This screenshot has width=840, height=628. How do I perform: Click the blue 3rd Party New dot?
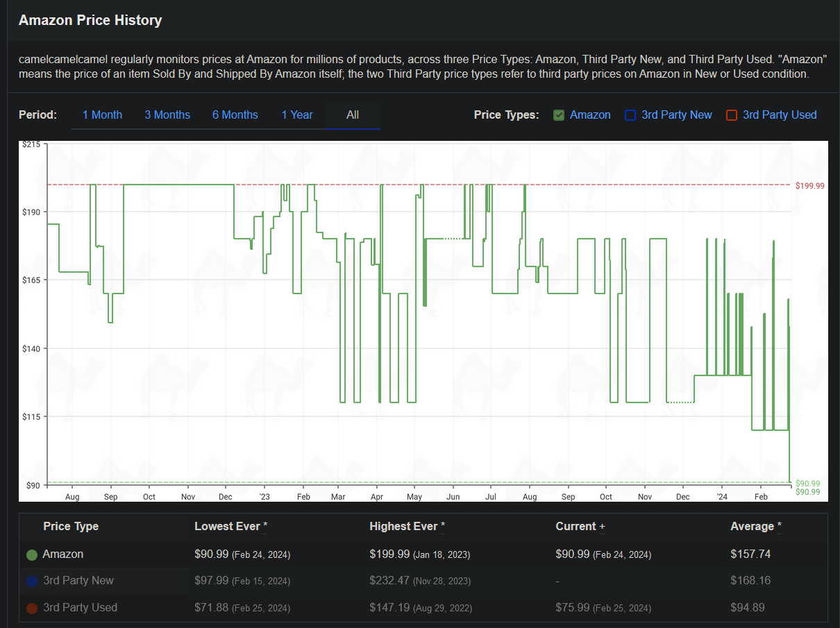31,582
